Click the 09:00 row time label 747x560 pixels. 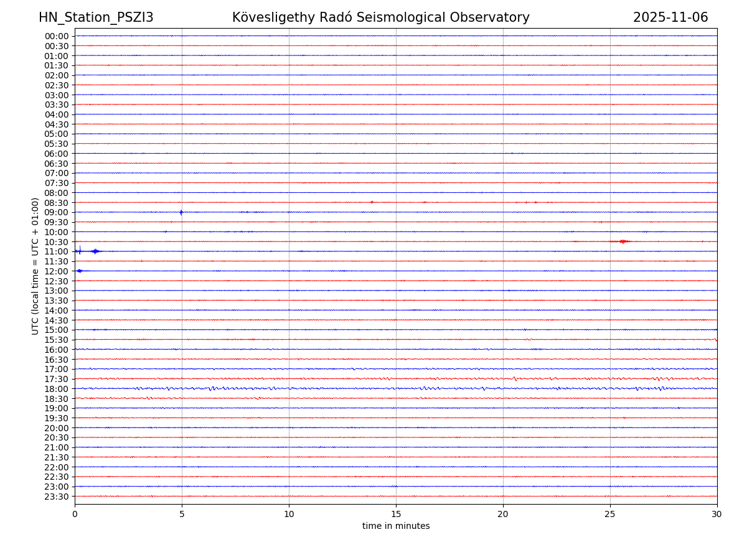[56, 212]
